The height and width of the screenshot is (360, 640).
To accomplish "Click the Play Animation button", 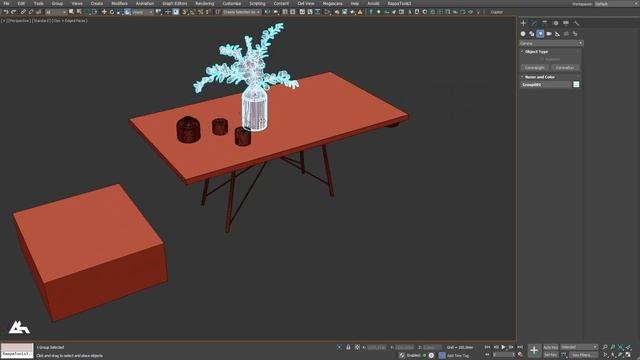I will (x=503, y=347).
